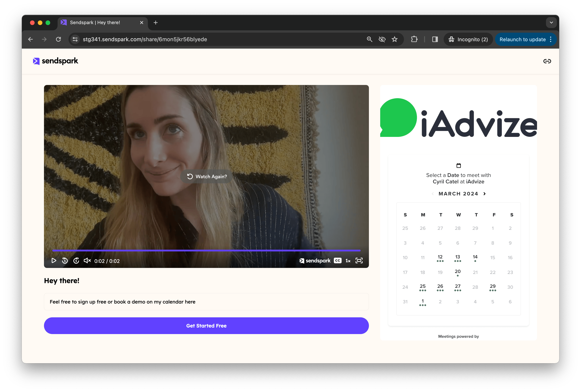Click the 'Feel free to sign up' message
Viewport: 581px width, 392px height.
click(x=206, y=302)
